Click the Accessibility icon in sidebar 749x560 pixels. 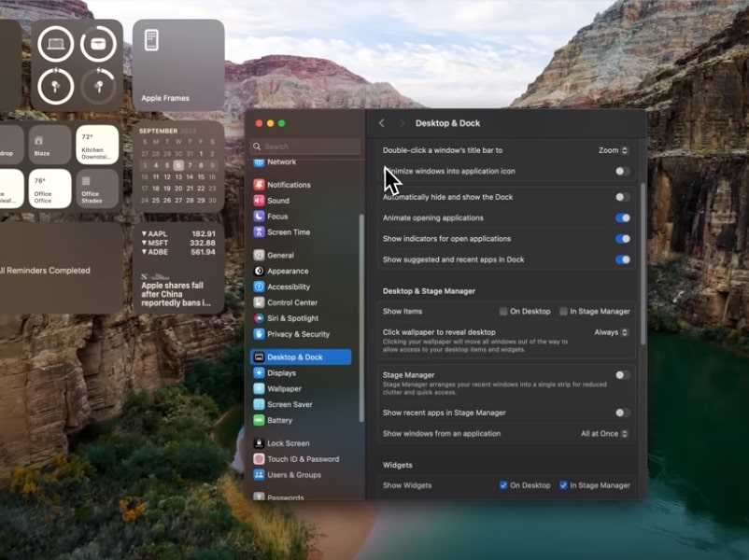tap(259, 287)
